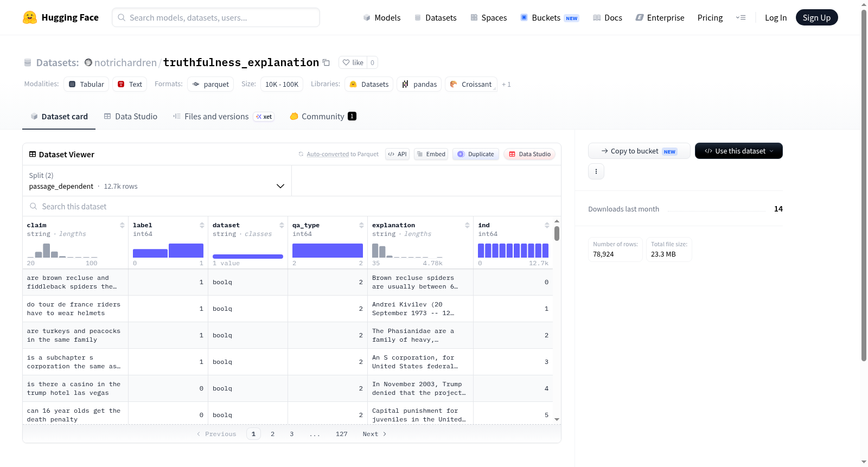Focus the Search this dataset field
The image size is (868, 467).
point(292,206)
